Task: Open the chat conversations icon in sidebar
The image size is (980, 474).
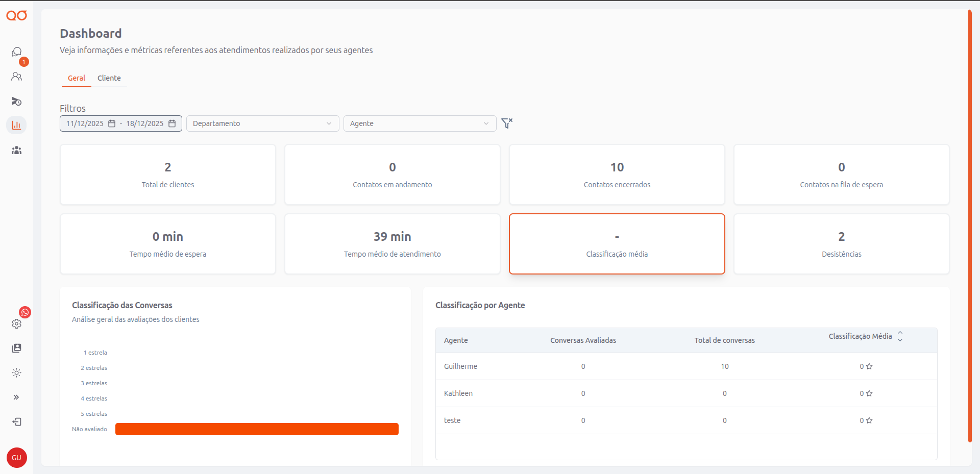Action: (x=17, y=52)
